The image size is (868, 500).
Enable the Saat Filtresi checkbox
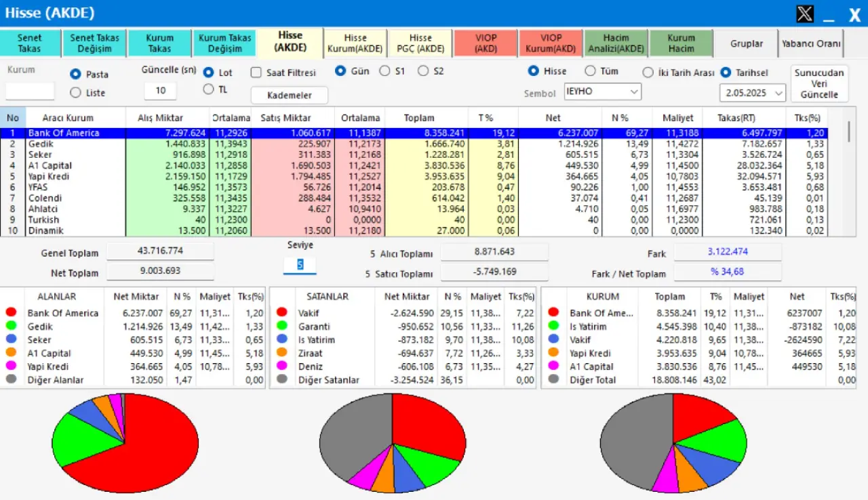[256, 72]
